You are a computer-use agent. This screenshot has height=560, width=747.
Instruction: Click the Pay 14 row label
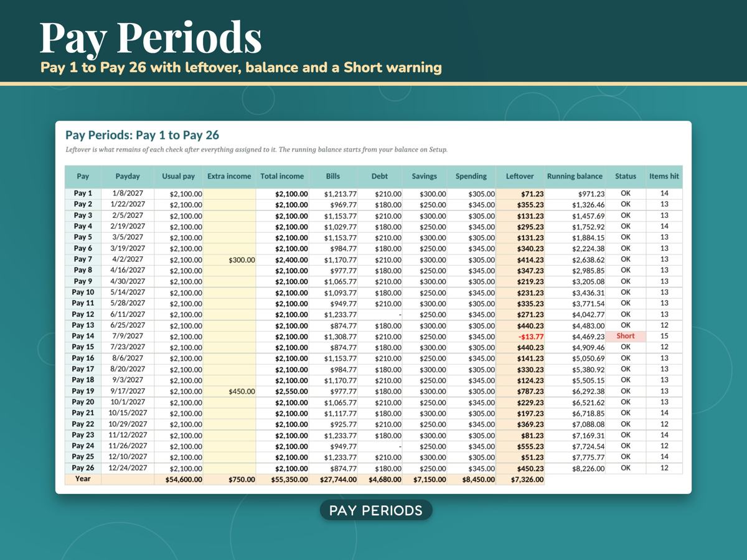[83, 336]
